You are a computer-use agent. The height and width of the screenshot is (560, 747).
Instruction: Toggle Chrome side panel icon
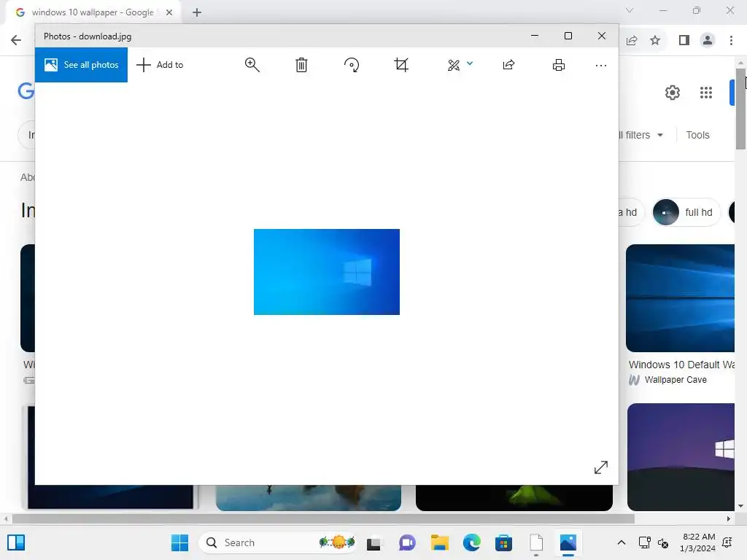coord(684,41)
